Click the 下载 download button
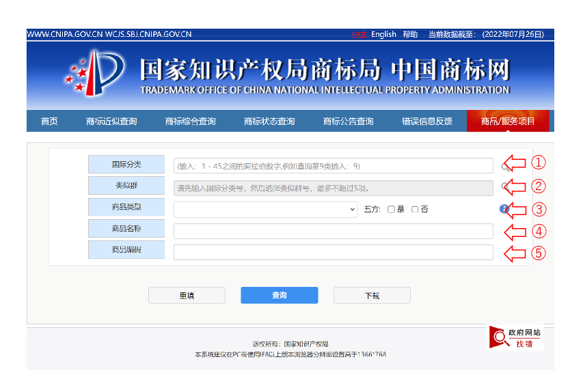 click(x=372, y=296)
